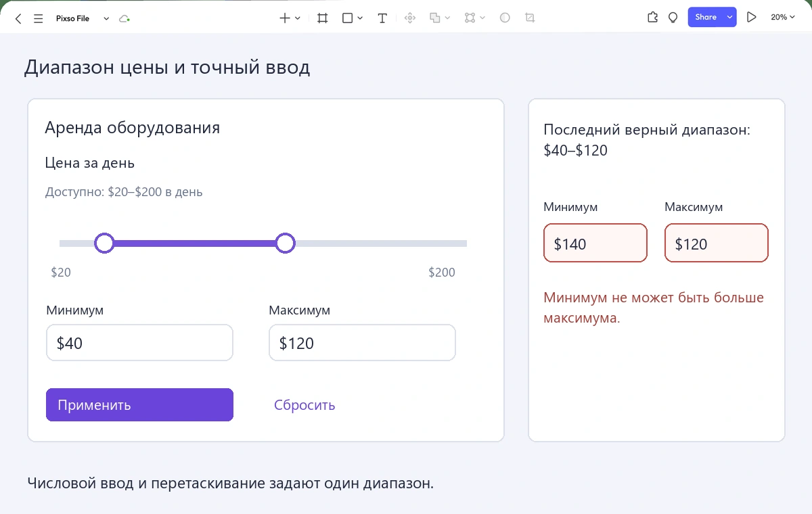Click the error Максимум $120 field
This screenshot has height=514, width=812.
pyautogui.click(x=717, y=243)
